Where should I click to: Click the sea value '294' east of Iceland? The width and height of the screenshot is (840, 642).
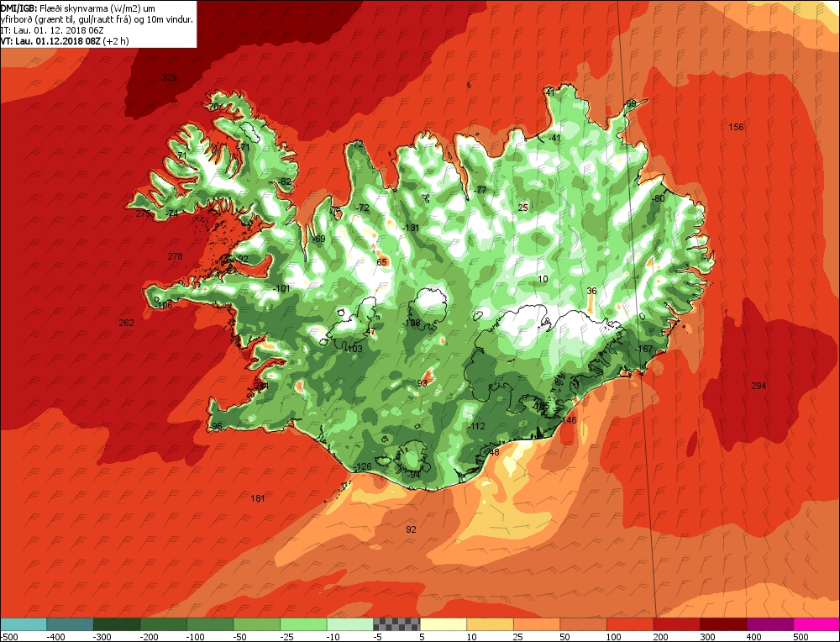pyautogui.click(x=759, y=386)
